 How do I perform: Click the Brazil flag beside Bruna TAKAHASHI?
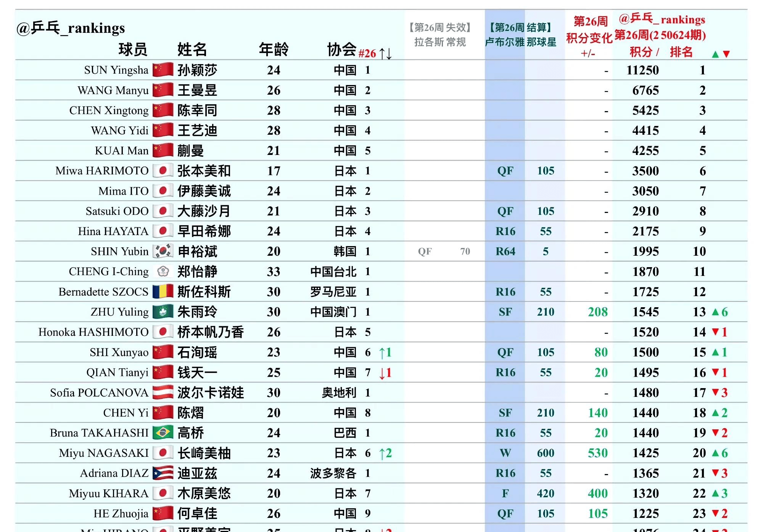[163, 433]
